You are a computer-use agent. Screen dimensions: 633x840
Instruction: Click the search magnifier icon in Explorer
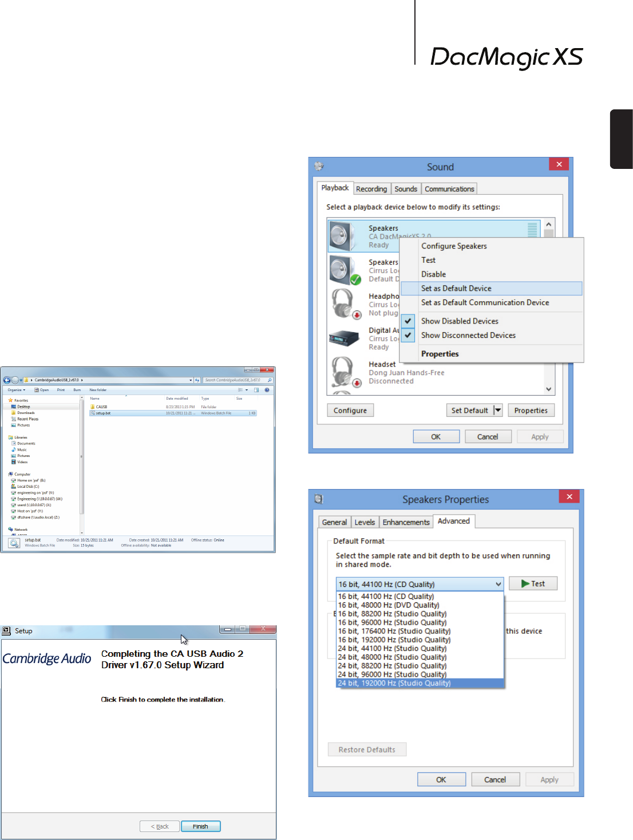pos(270,380)
